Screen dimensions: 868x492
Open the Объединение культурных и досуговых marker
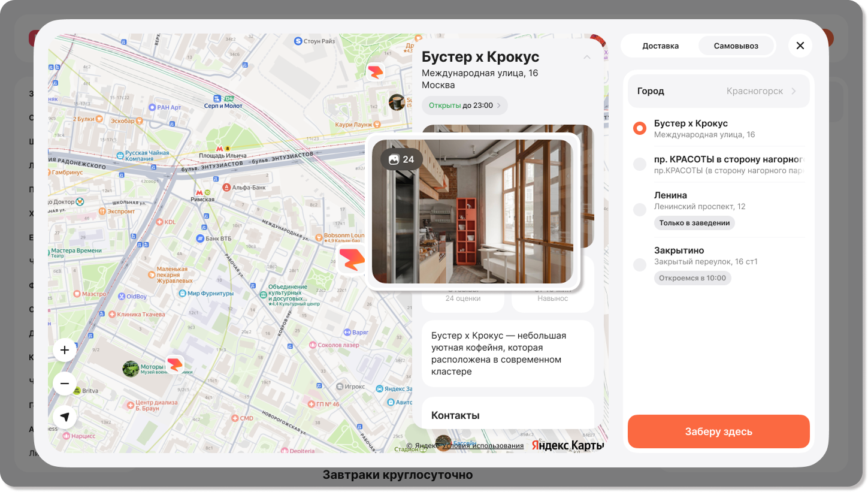262,295
